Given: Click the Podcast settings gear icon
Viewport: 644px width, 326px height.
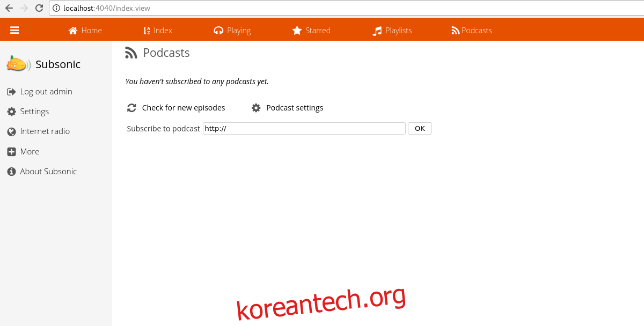Looking at the screenshot, I should 256,108.
